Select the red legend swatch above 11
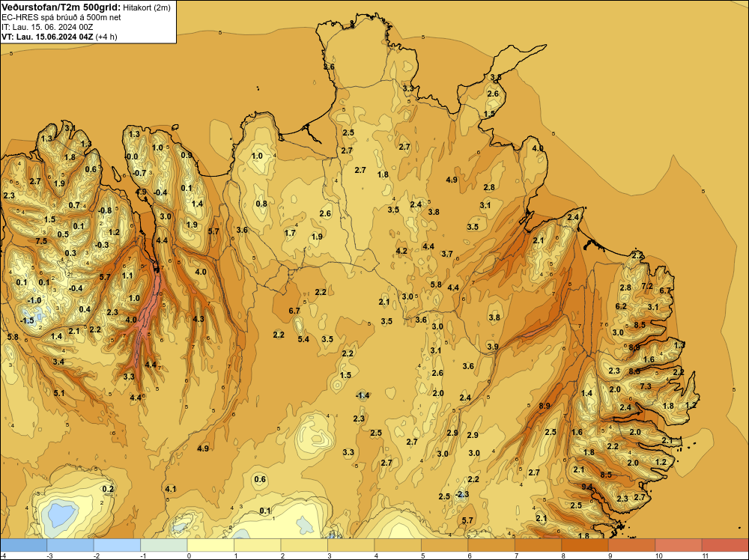Screen dimensions: 749x560 (x=725, y=545)
